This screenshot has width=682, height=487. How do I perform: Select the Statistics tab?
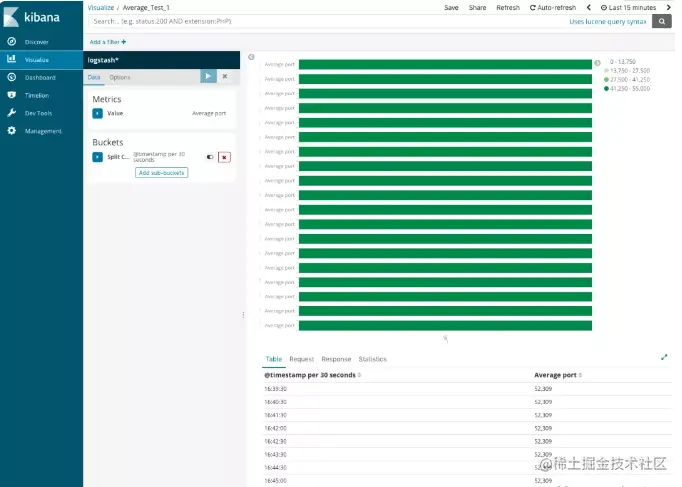[372, 359]
